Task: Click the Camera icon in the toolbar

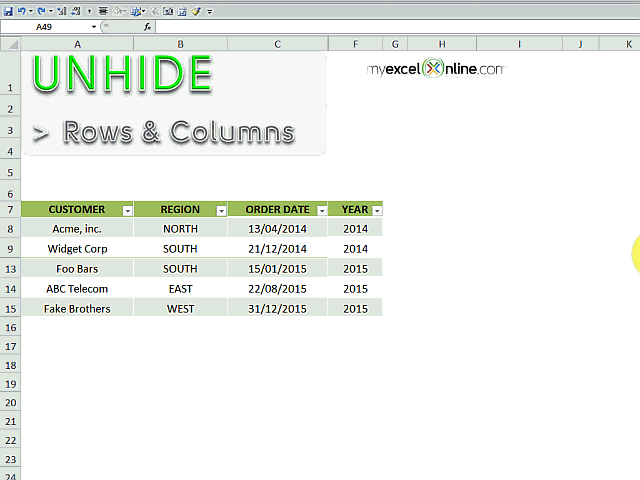Action: tap(168, 11)
